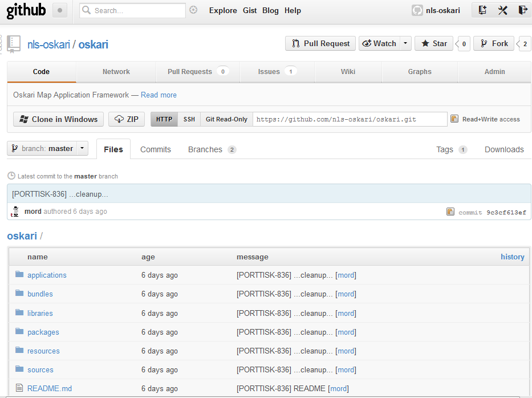Image resolution: width=532 pixels, height=398 pixels.
Task: Star the oskari repository
Action: click(434, 43)
